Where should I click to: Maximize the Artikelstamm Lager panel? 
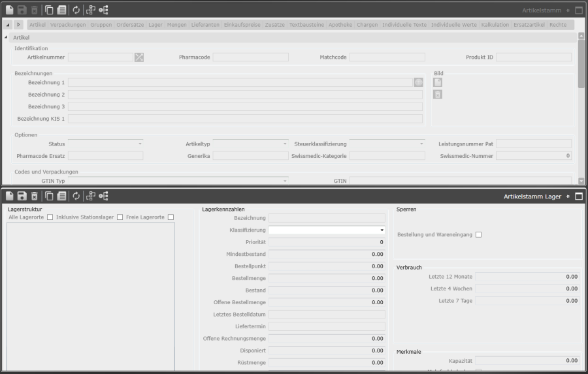pyautogui.click(x=579, y=196)
